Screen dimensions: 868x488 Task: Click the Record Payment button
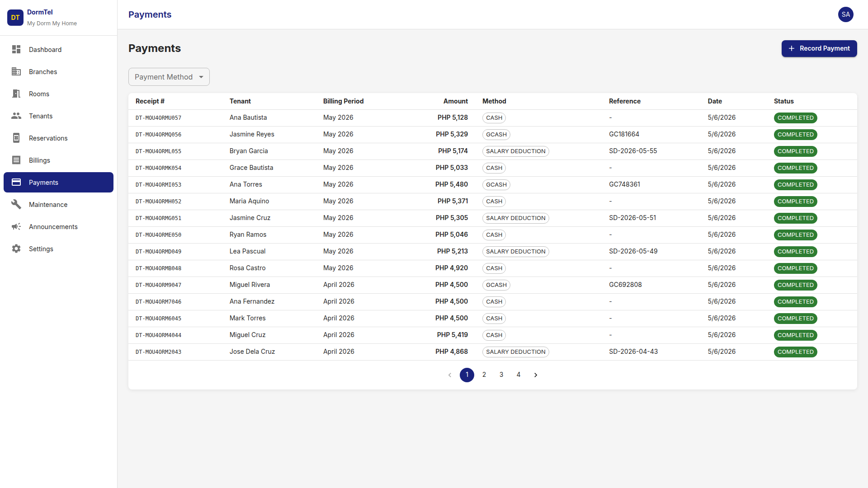point(819,48)
